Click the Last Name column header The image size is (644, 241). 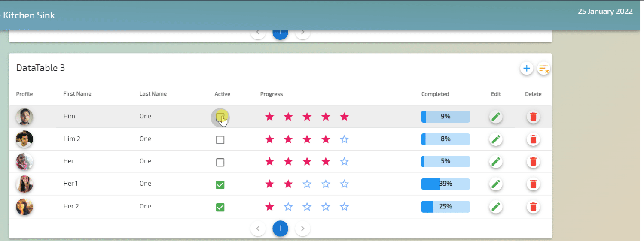(x=153, y=94)
